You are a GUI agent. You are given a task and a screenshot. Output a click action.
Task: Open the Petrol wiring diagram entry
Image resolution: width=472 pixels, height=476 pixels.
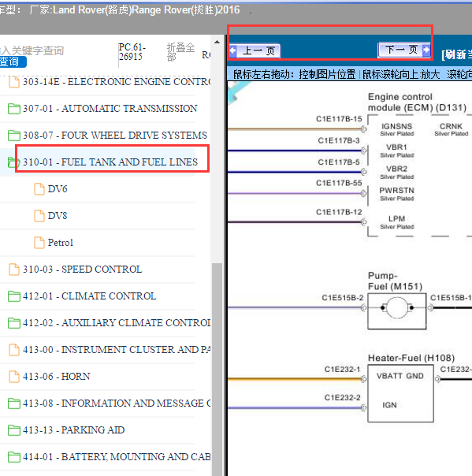(x=61, y=243)
